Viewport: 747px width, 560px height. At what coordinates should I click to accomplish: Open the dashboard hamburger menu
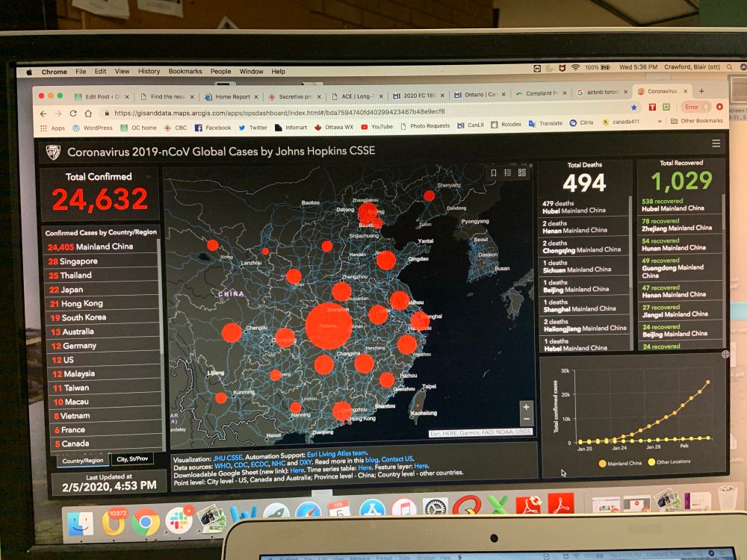click(716, 143)
